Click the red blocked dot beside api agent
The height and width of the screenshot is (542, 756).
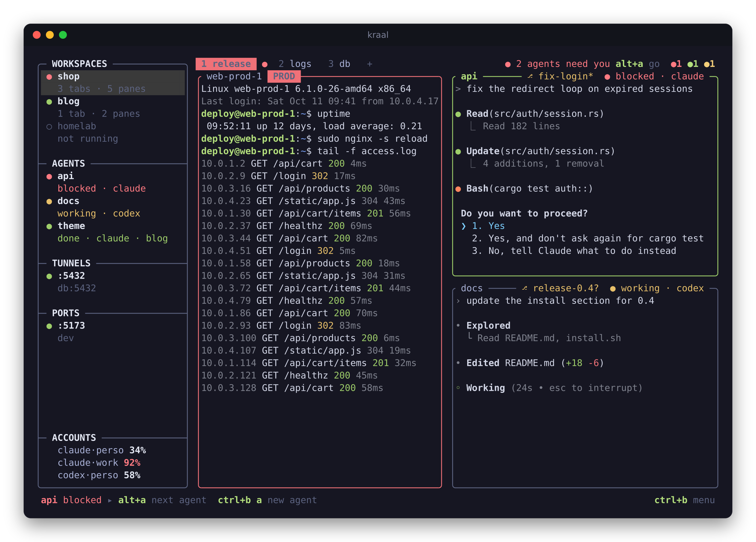49,177
